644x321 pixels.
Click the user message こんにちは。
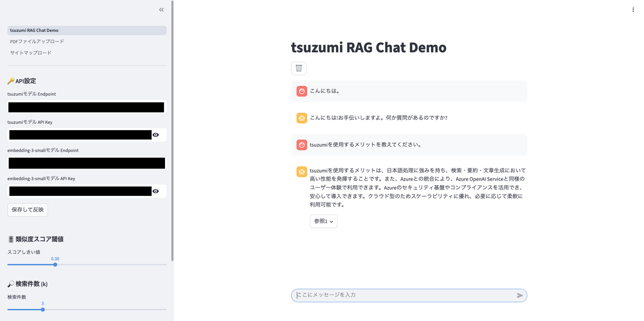[325, 91]
